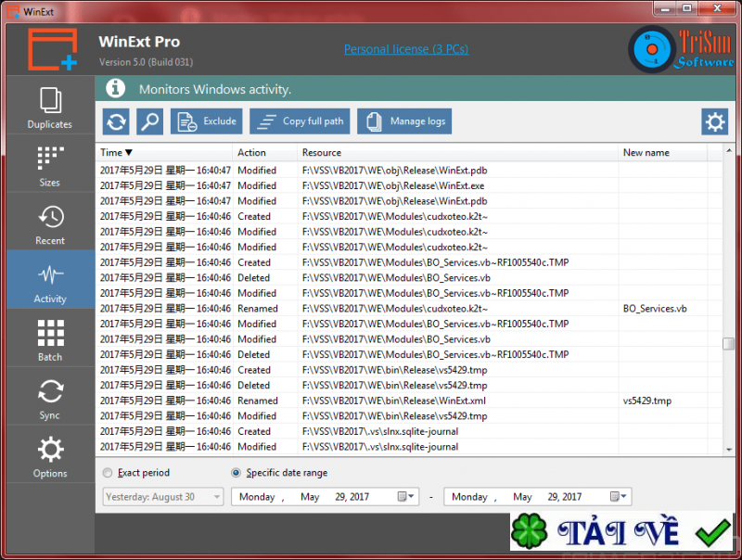The height and width of the screenshot is (560, 742).
Task: Click the refresh activity list icon
Action: [116, 121]
